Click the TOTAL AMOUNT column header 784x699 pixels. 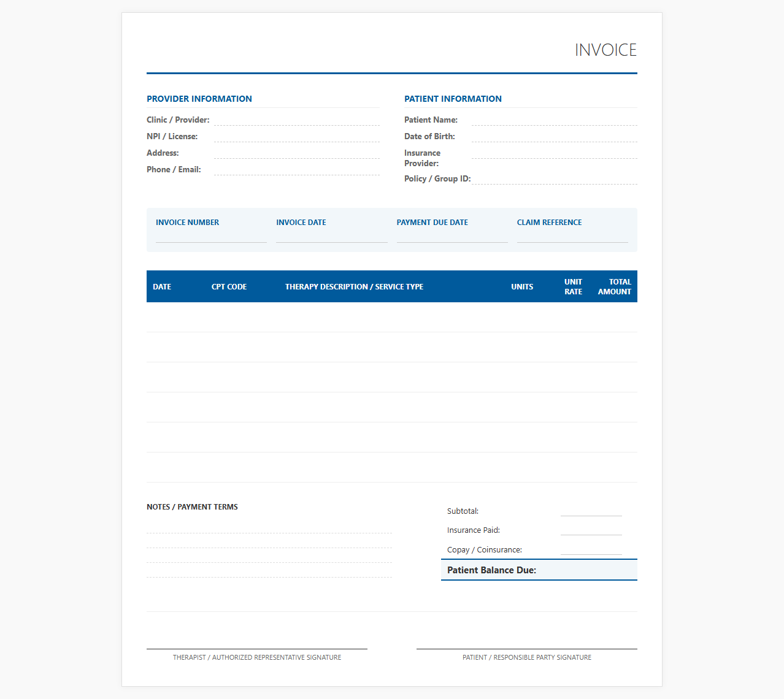click(x=615, y=286)
